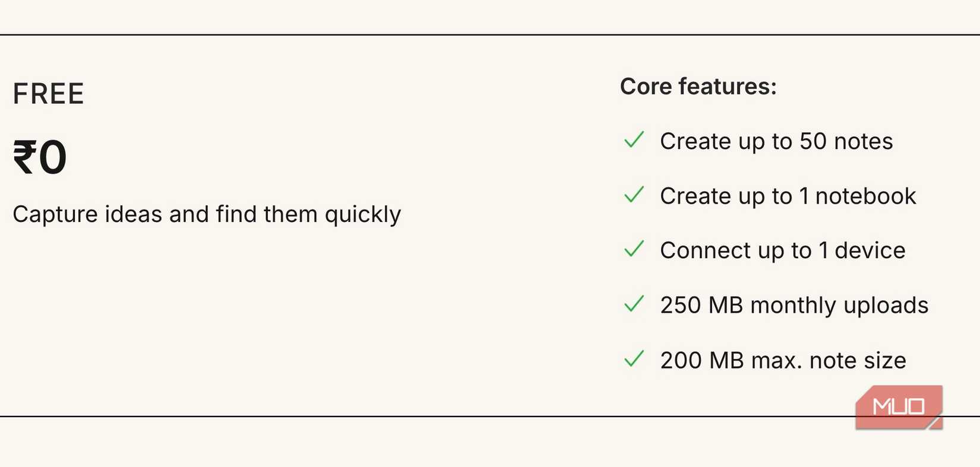Click the red MUO logo badge
This screenshot has width=980, height=467.
pyautogui.click(x=897, y=406)
